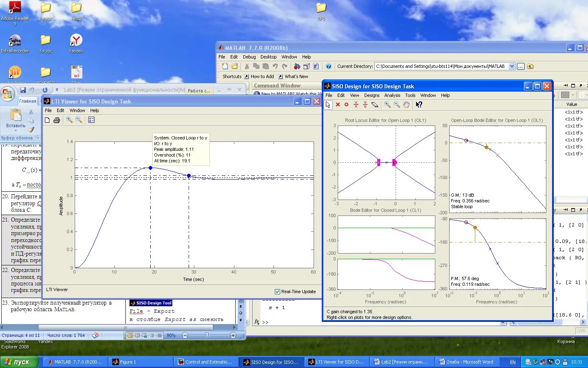Screen dimensions: 588x368
Task: Click Word zoom slider handle
Action: pyautogui.click(x=207, y=335)
